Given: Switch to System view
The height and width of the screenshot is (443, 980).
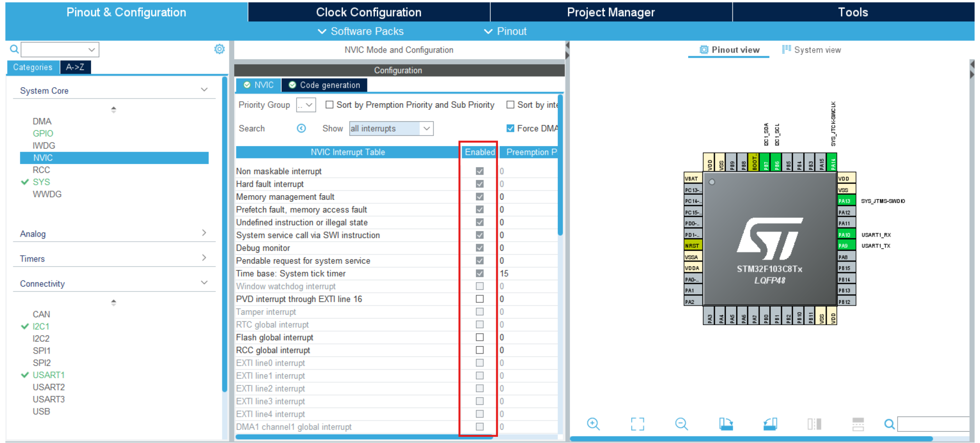Looking at the screenshot, I should click(811, 50).
